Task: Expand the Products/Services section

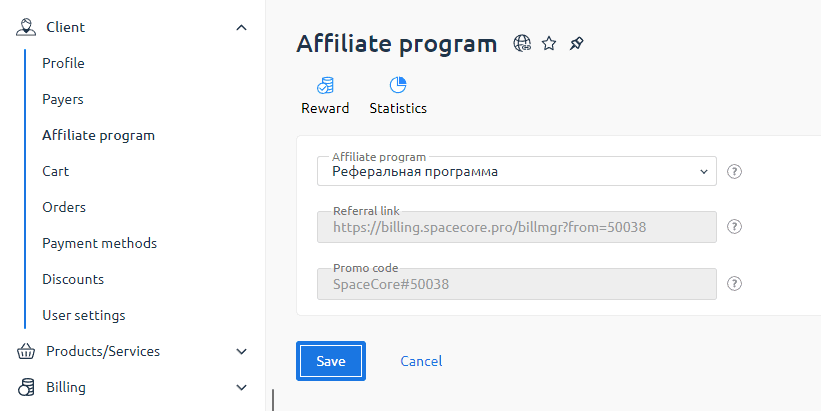Action: click(241, 351)
